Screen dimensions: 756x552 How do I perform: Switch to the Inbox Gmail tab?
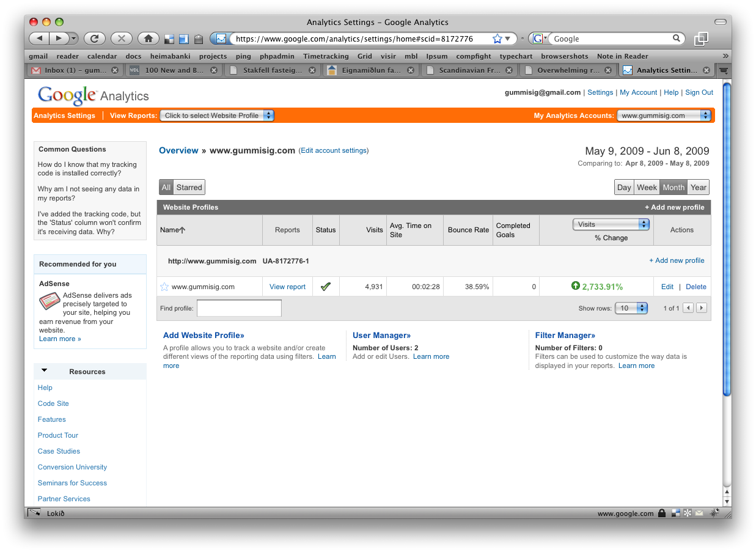(75, 70)
